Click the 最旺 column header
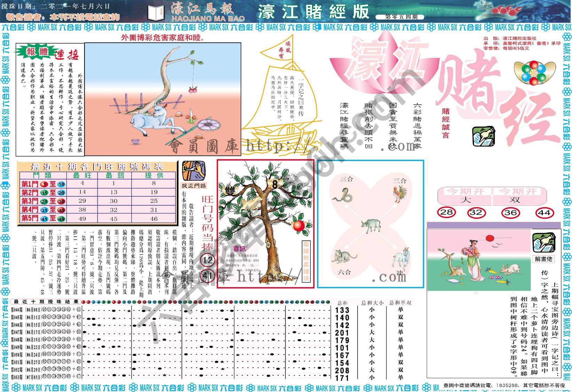 coord(82,176)
